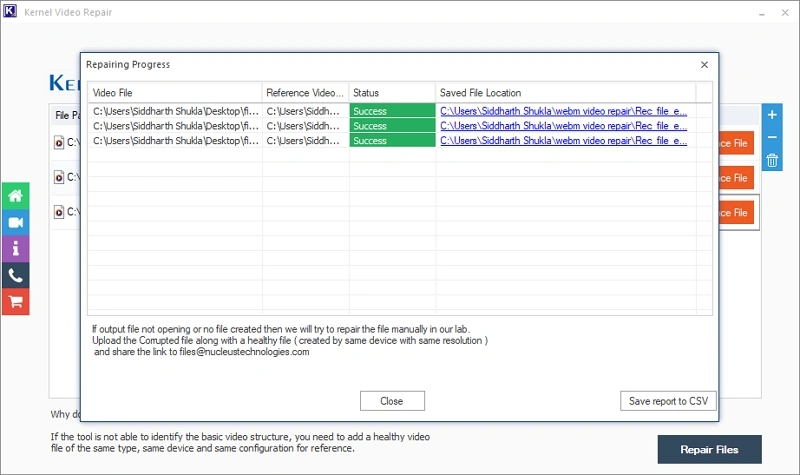Click first row reference video path cell
Viewport: 800px width, 475px height.
click(x=306, y=111)
